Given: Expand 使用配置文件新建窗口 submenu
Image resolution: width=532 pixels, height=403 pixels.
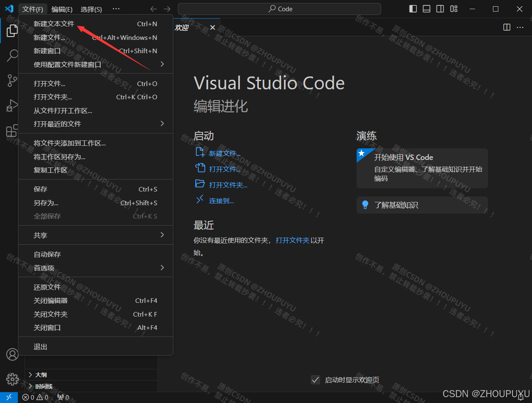Looking at the screenshot, I should point(96,64).
